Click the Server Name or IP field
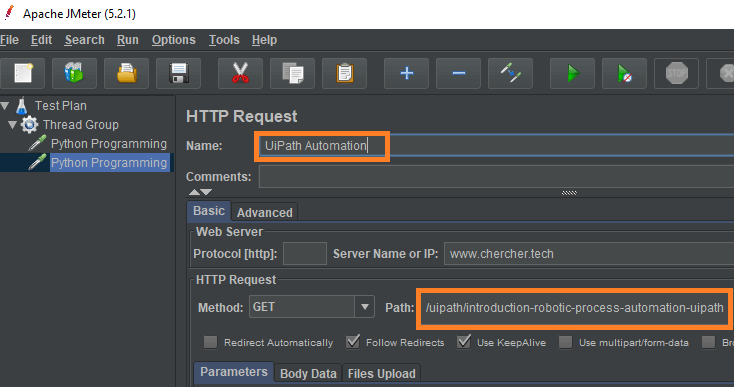 [589, 254]
